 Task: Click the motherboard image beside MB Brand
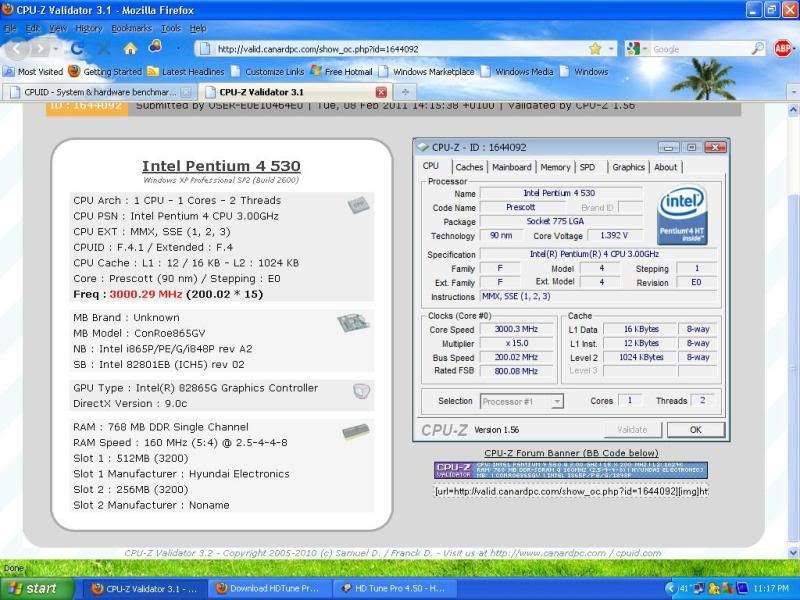click(x=353, y=322)
